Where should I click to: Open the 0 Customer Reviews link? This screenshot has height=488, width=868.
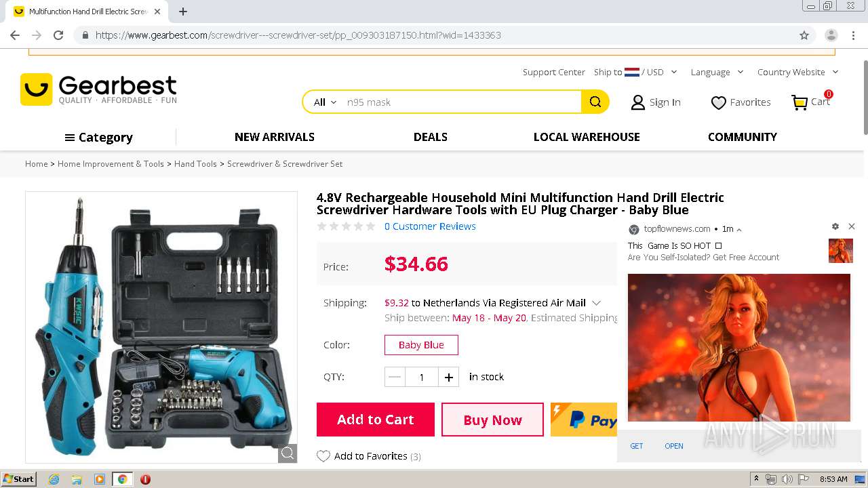430,226
